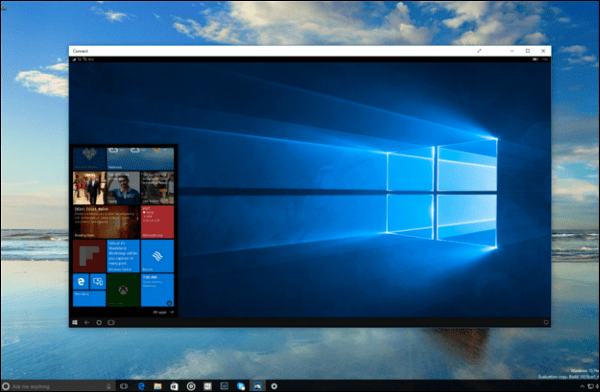Viewport: 600px width, 392px height.
Task: Click the phone back arrow button
Action: pos(87,322)
